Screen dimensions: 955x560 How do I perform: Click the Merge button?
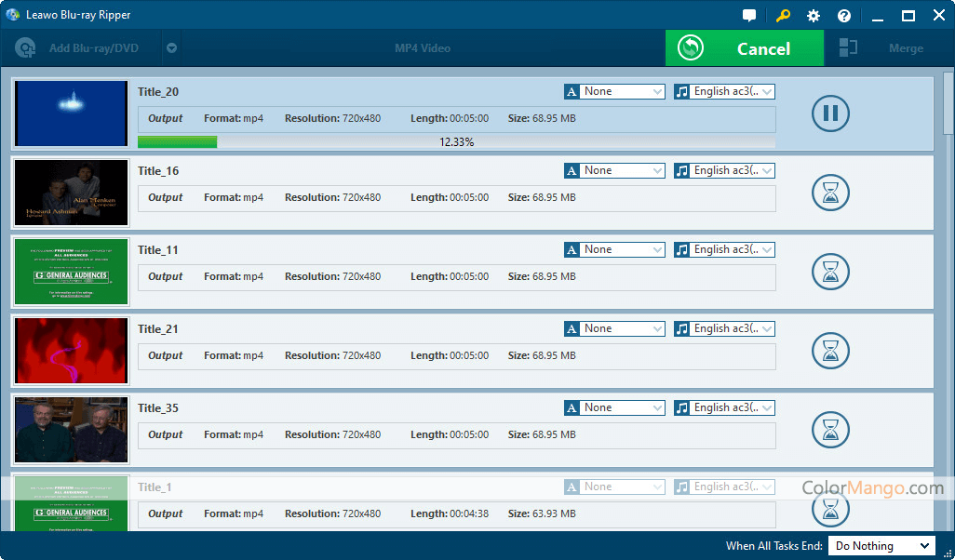905,48
